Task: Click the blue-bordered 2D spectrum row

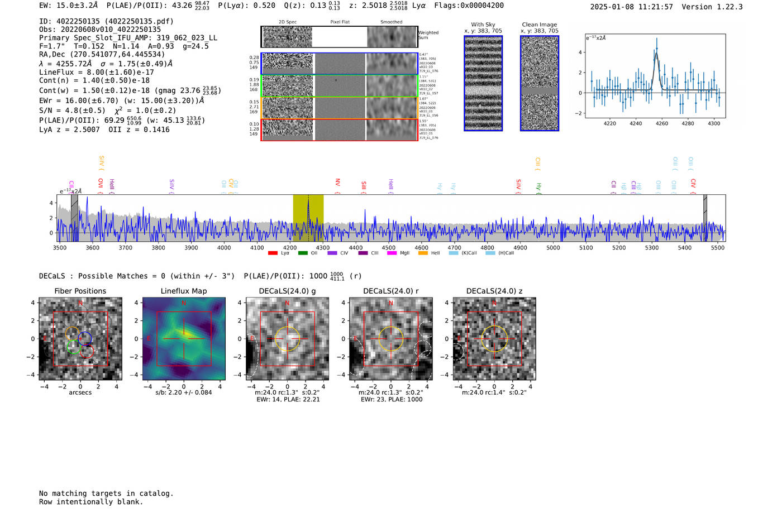Action: [x=340, y=64]
